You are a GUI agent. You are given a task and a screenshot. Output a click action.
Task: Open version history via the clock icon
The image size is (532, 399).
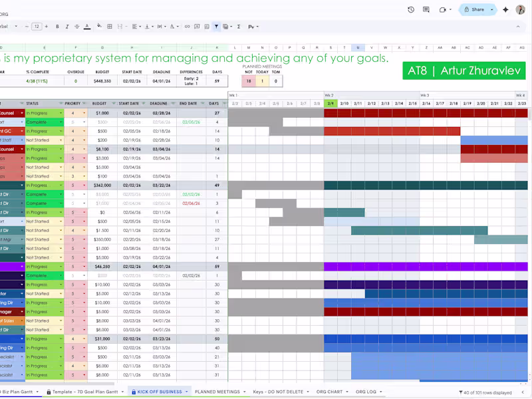[x=410, y=9]
